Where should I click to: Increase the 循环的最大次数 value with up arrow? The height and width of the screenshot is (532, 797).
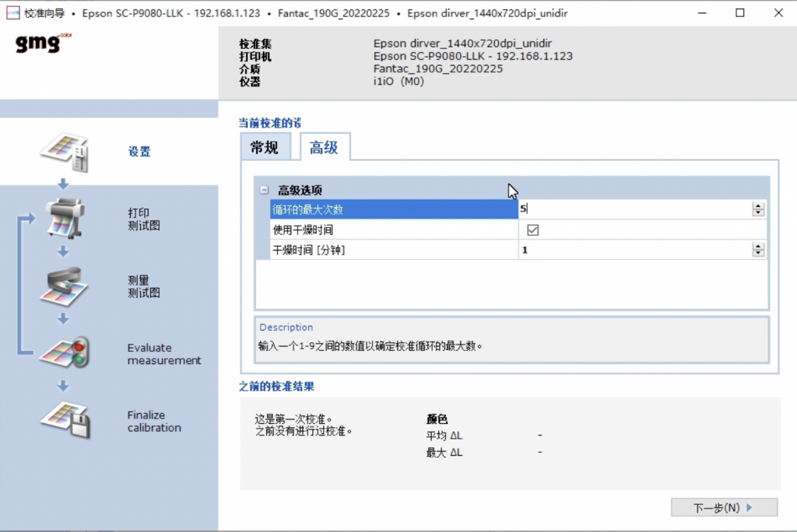click(757, 206)
